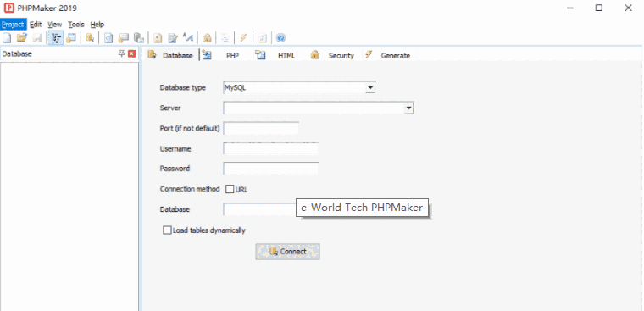Open the Project menu
The image size is (644, 311).
[x=14, y=25]
